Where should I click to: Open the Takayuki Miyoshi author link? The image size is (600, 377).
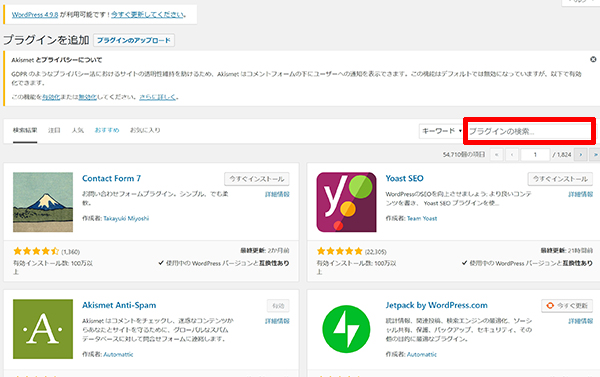tap(126, 218)
